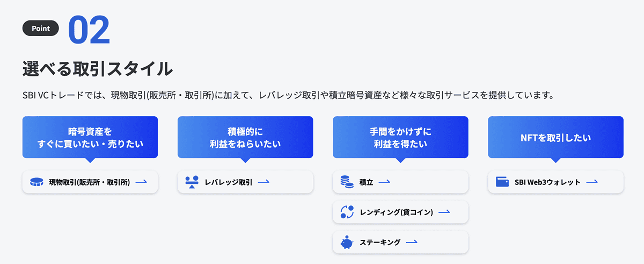This screenshot has width=644, height=264.
Task: Select the ステーキング link
Action: tap(380, 242)
